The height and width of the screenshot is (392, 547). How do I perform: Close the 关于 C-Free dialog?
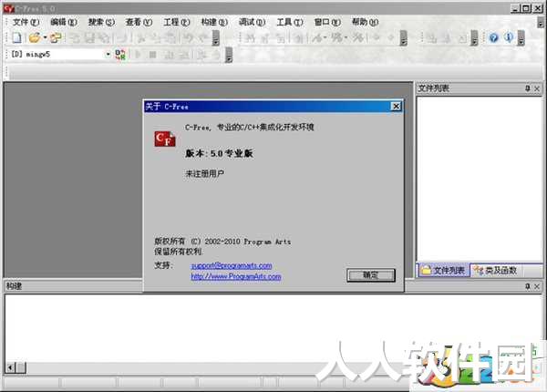click(396, 107)
